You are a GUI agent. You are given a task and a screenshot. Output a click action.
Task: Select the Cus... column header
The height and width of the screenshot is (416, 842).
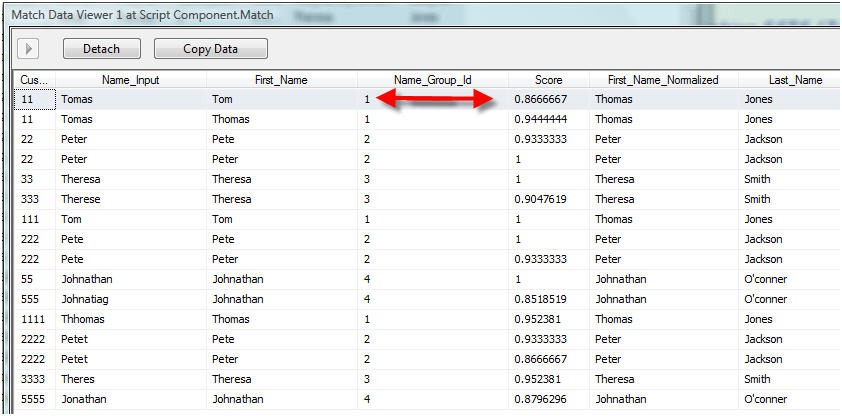(x=34, y=80)
